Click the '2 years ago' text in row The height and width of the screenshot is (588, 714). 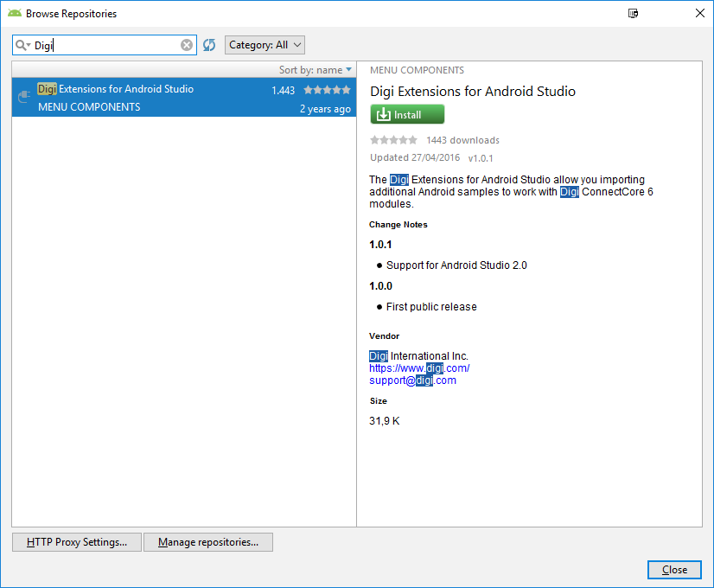[x=325, y=109]
